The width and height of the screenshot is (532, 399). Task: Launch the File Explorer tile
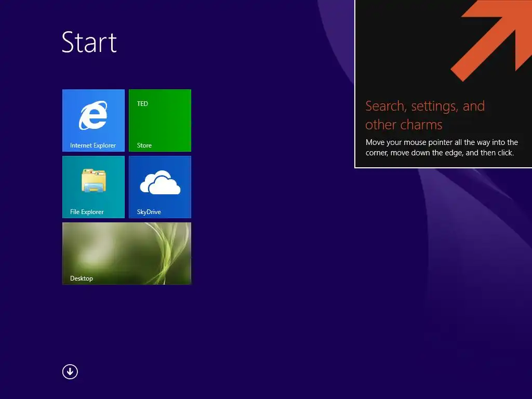point(94,187)
